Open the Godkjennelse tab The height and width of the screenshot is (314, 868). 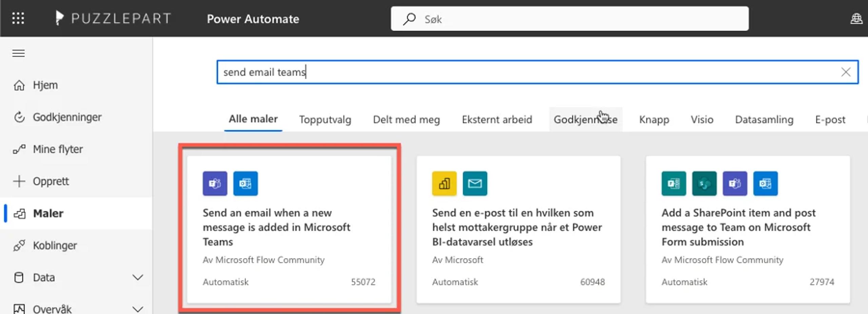point(586,120)
